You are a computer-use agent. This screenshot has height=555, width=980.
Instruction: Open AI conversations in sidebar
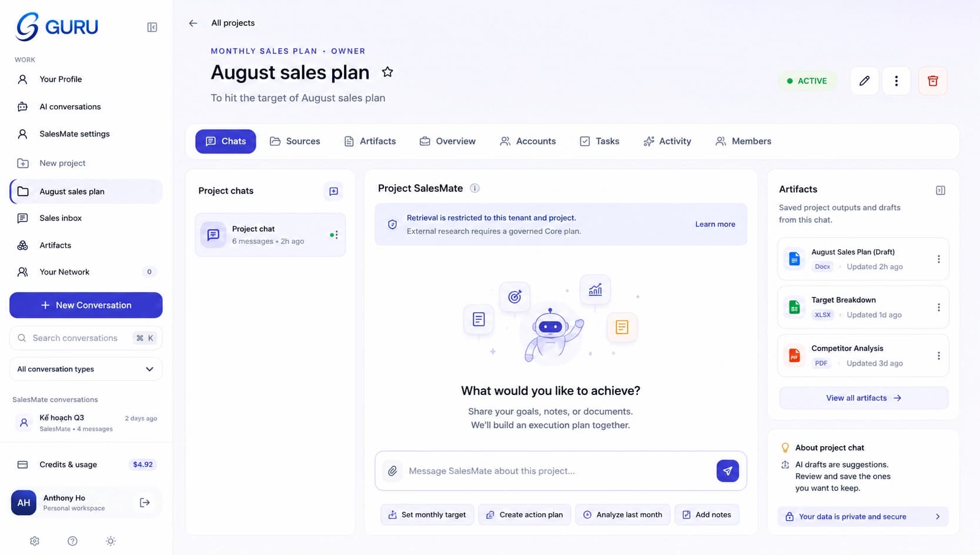[86, 106]
